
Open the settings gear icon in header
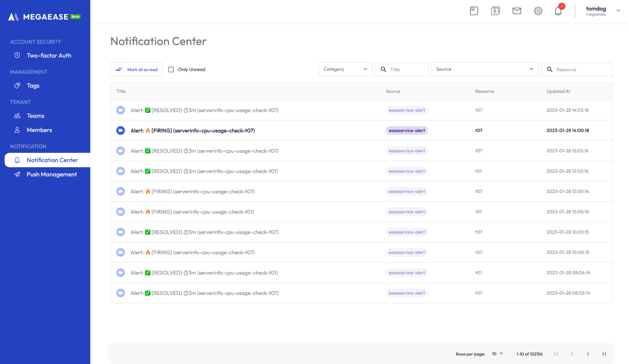(538, 11)
